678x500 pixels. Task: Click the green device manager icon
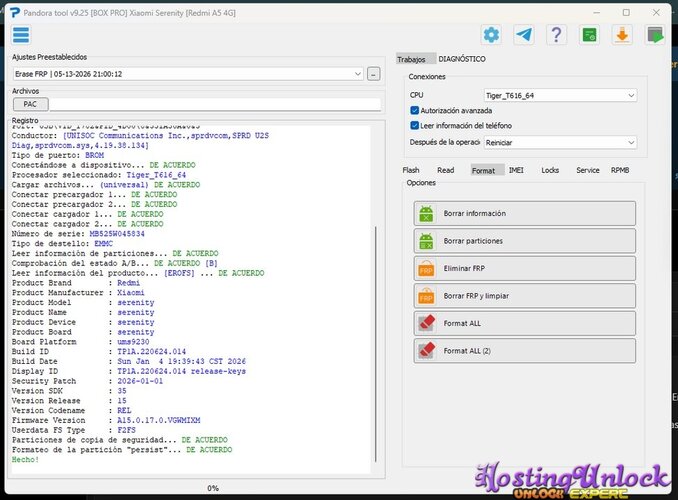click(x=589, y=35)
